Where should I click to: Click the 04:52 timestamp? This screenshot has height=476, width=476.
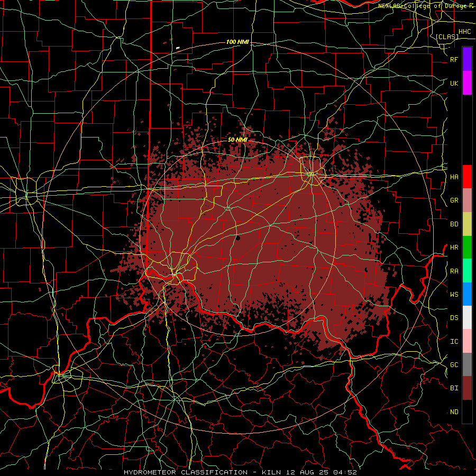(x=345, y=472)
